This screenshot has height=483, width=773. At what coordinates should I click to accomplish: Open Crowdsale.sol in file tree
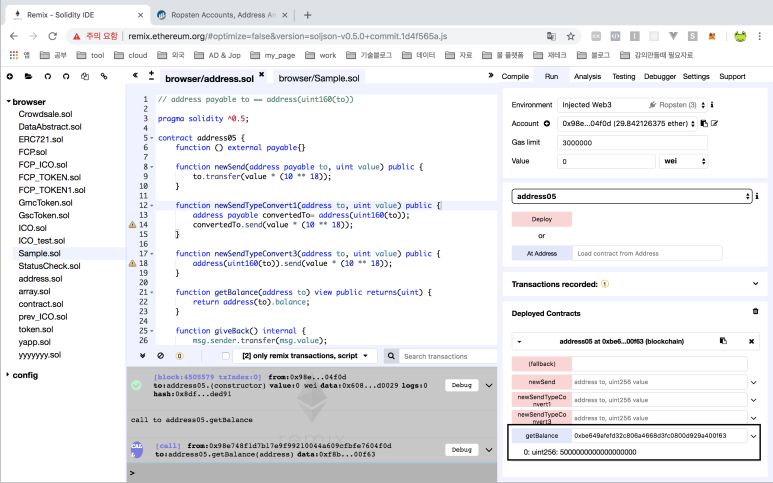tap(45, 114)
